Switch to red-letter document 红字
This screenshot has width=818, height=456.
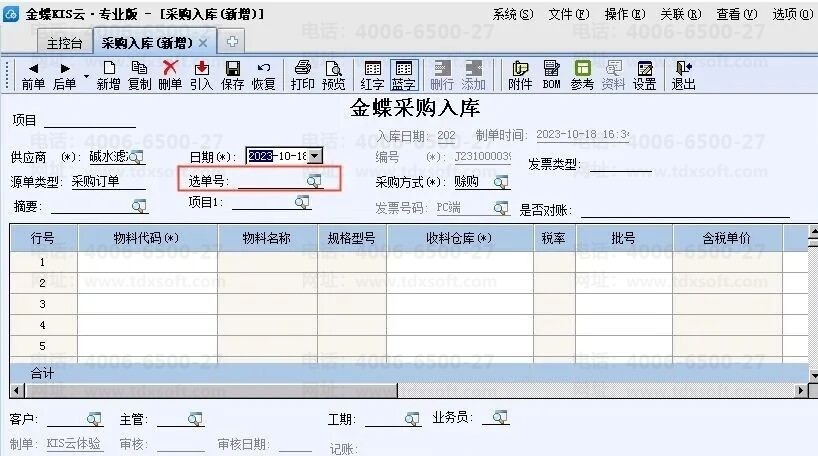[372, 76]
